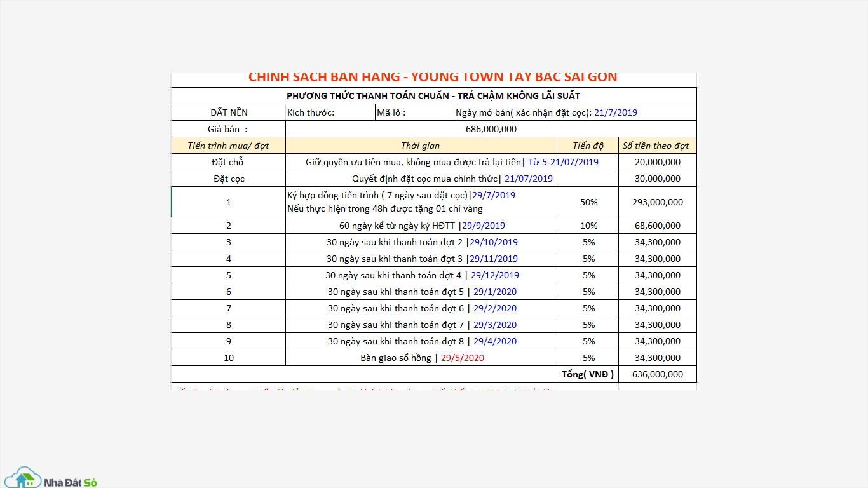Click the 'Ngày mở bán' cell dated 21/7/2019
The image size is (868, 488).
575,112
